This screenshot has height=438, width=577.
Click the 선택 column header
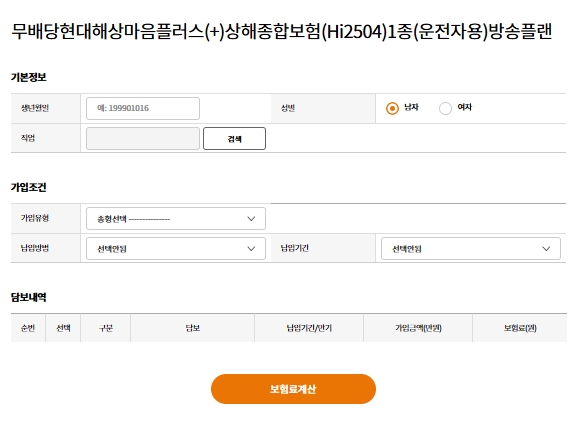pyautogui.click(x=63, y=328)
